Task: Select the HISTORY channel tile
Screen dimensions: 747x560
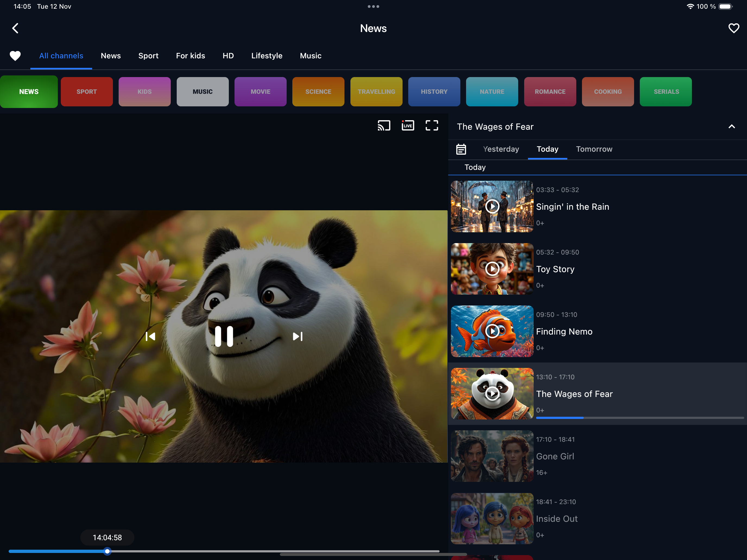Action: 434,92
